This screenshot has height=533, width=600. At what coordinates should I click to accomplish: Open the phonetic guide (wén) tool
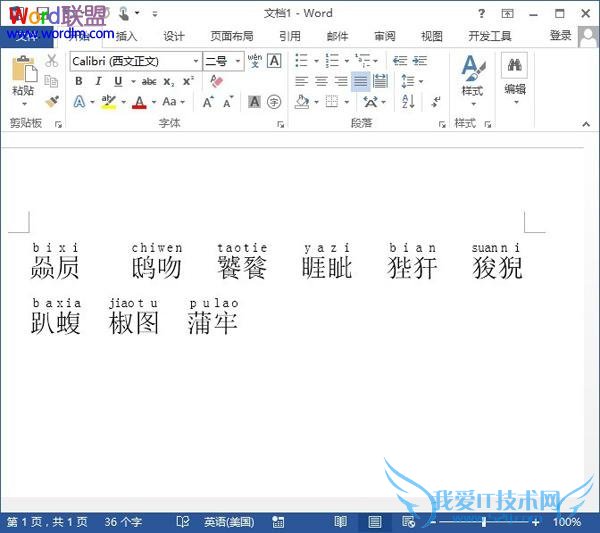click(254, 61)
